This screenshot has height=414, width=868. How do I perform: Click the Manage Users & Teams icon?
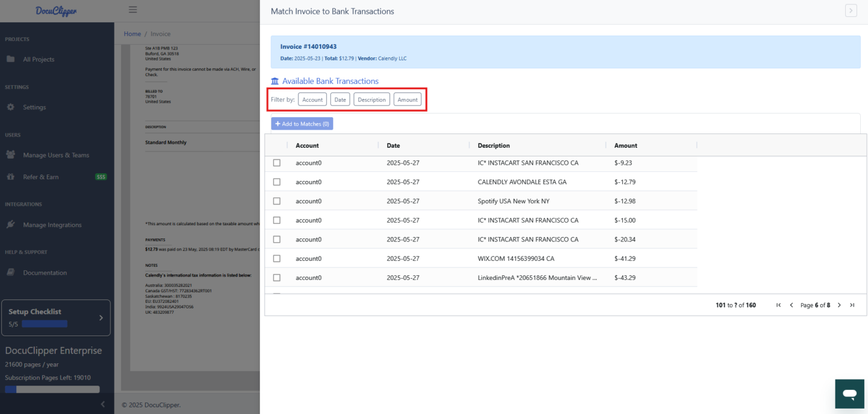pos(10,154)
